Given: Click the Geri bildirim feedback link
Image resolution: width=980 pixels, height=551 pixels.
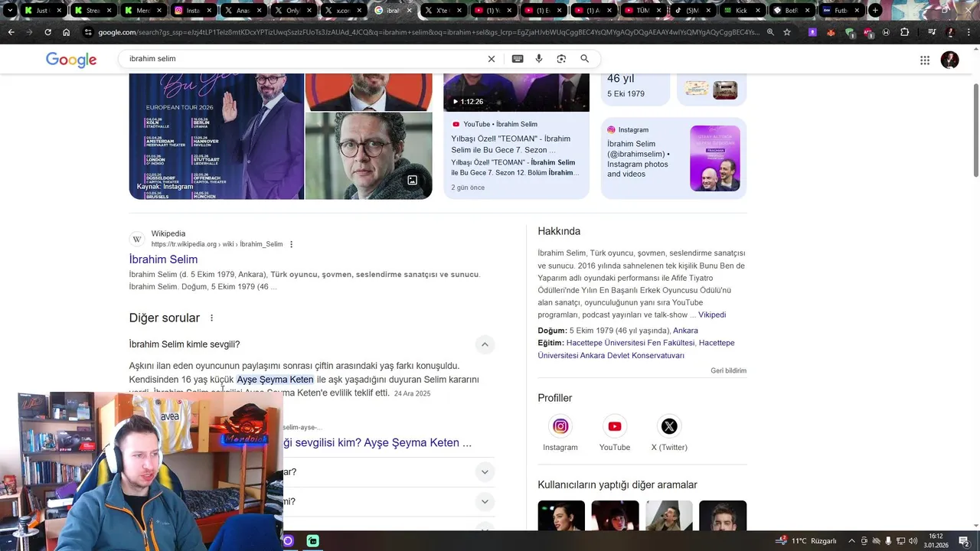Looking at the screenshot, I should pos(728,370).
